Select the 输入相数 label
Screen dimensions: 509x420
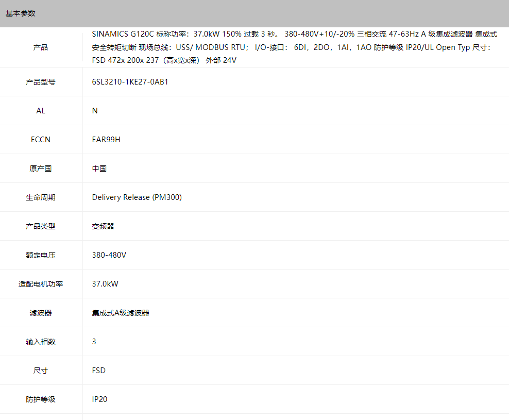41,342
